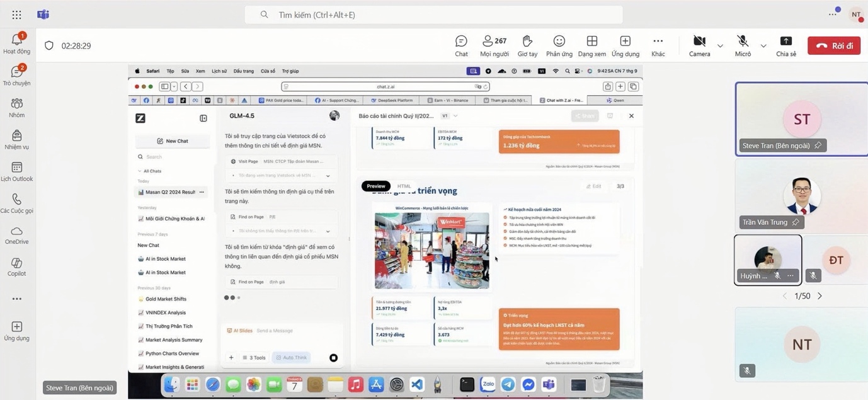Open Hoạt động activity notifications
Screen dimensions: 868x400
click(16, 43)
